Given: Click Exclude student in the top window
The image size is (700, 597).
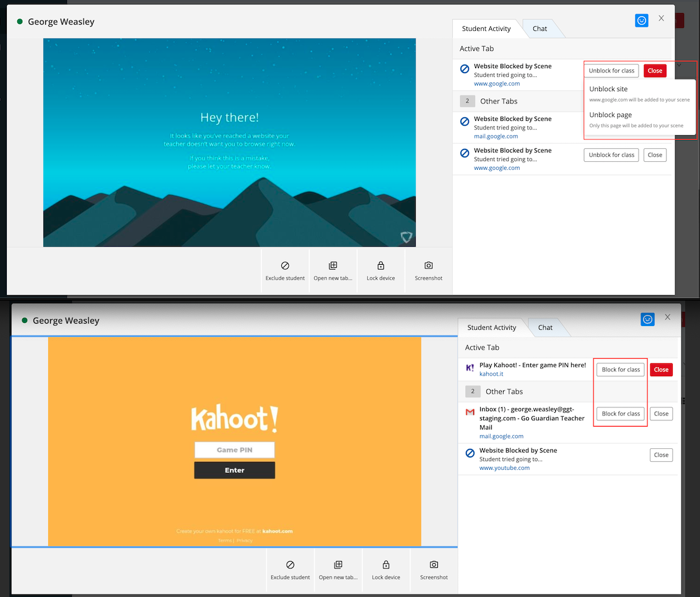Looking at the screenshot, I should (x=285, y=272).
